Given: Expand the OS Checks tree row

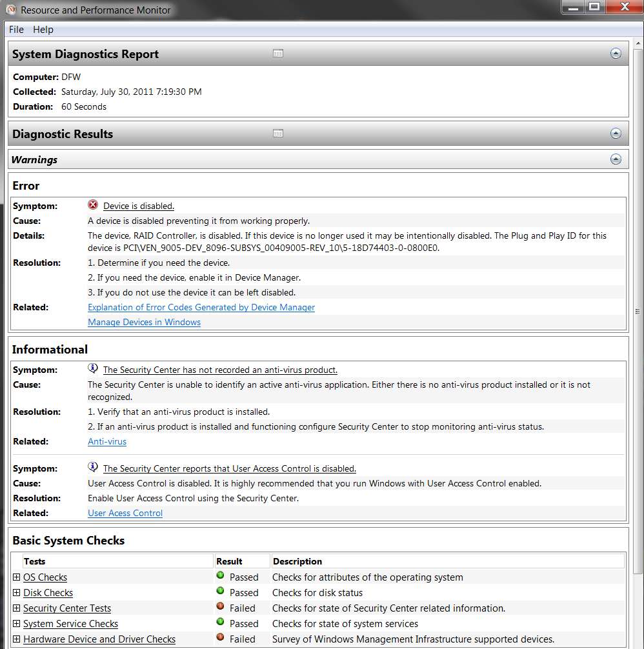Looking at the screenshot, I should (x=17, y=577).
